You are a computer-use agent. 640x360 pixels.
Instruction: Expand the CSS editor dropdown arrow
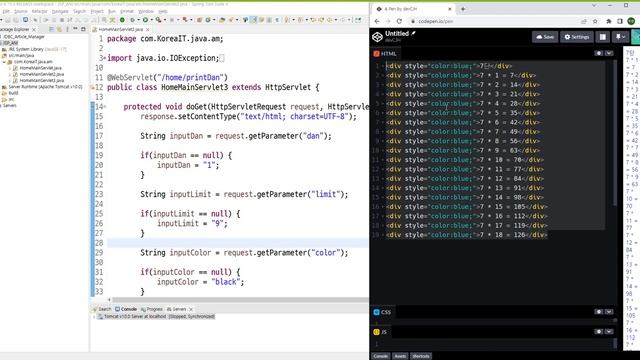(x=609, y=312)
